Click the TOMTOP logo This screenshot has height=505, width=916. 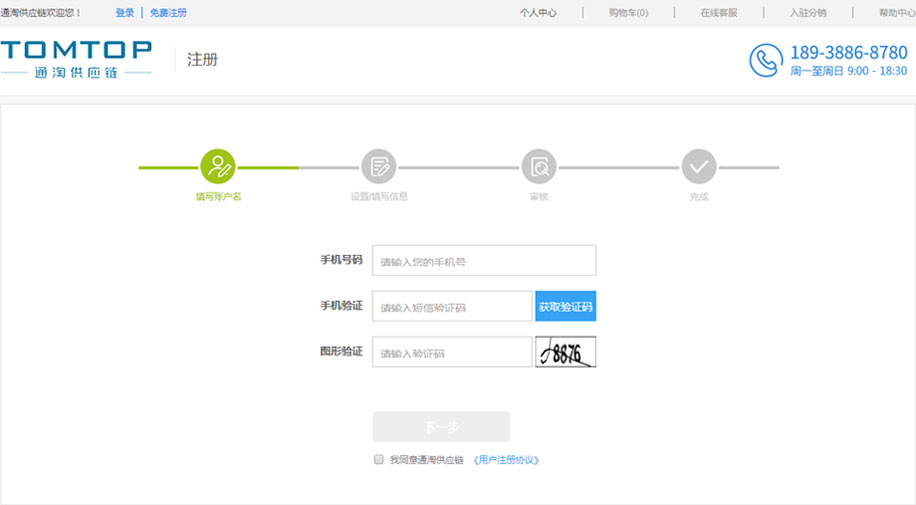(x=76, y=59)
